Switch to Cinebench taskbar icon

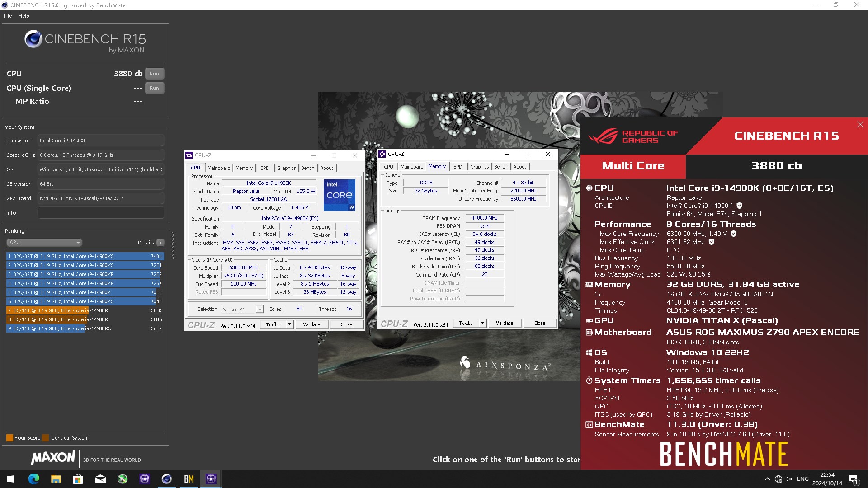pyautogui.click(x=166, y=479)
